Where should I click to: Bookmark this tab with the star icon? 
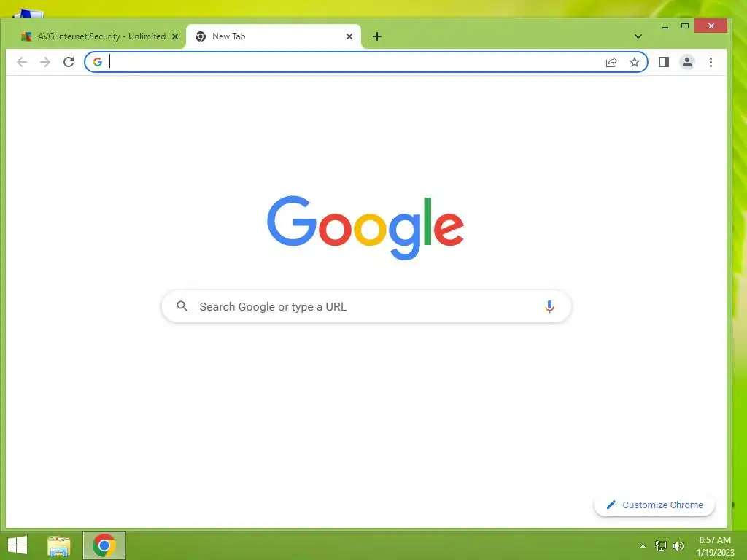(635, 62)
